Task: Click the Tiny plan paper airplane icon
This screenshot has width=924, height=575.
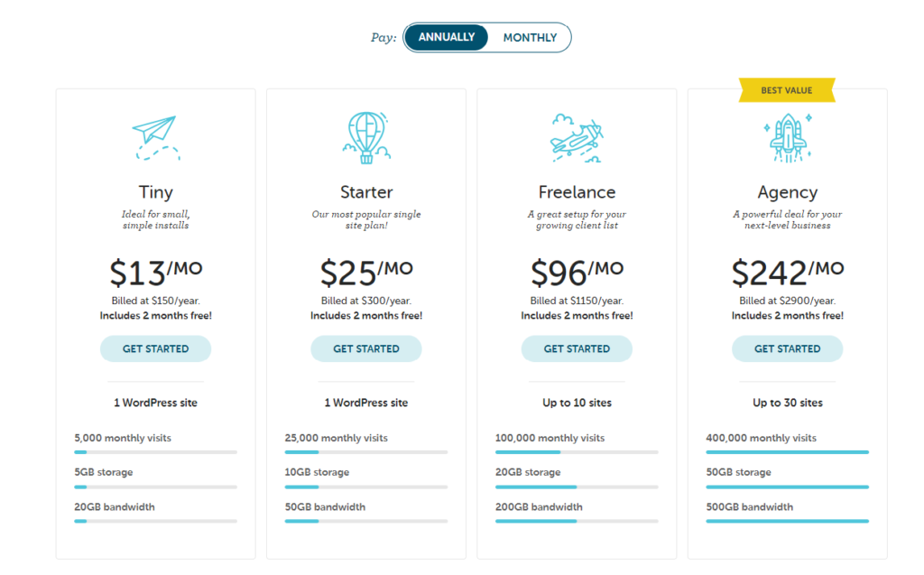Action: (x=155, y=138)
